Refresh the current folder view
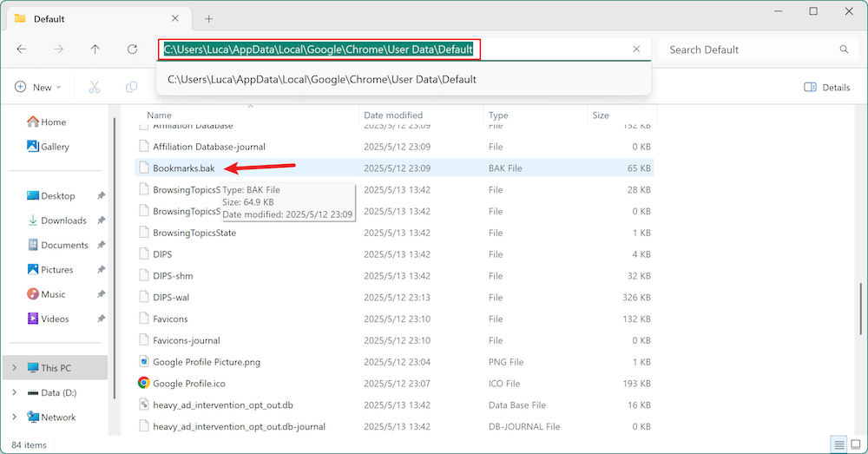The width and height of the screenshot is (868, 454). (x=132, y=49)
